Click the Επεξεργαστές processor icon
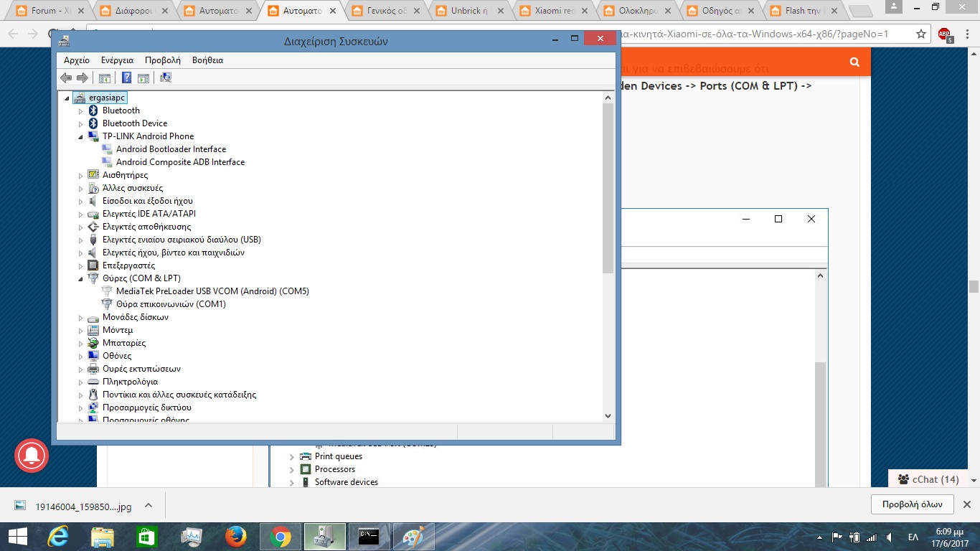The height and width of the screenshot is (551, 980). (x=93, y=265)
